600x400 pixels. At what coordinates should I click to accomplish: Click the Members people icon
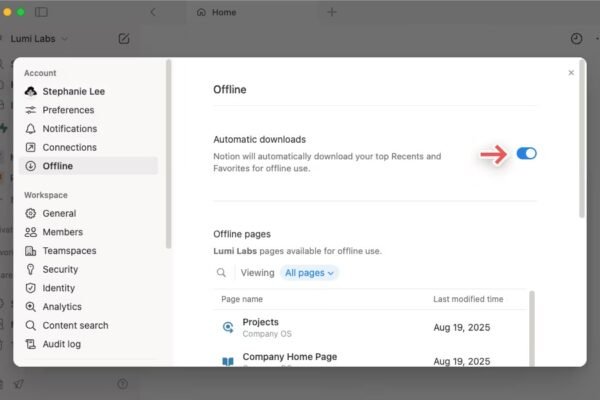pyautogui.click(x=31, y=232)
